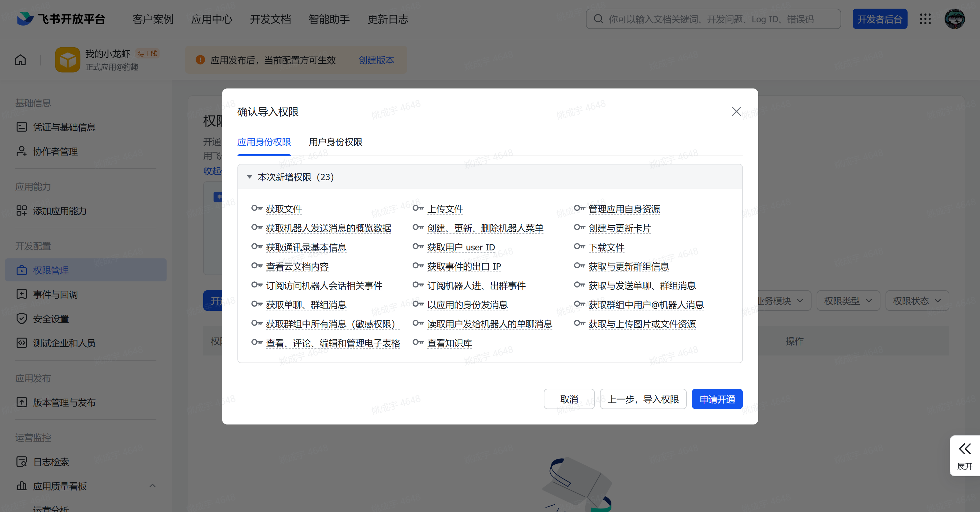Click the search magnifier icon
Viewport: 980px width, 512px height.
point(598,19)
